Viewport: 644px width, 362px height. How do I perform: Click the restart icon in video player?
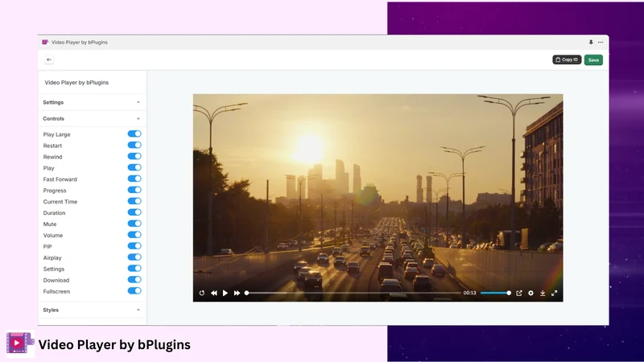[x=202, y=293]
